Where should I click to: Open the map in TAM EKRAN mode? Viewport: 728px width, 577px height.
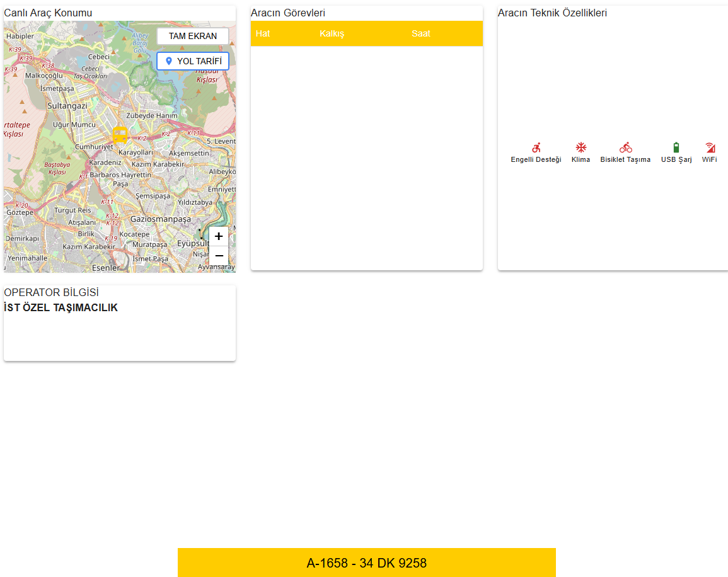(193, 36)
